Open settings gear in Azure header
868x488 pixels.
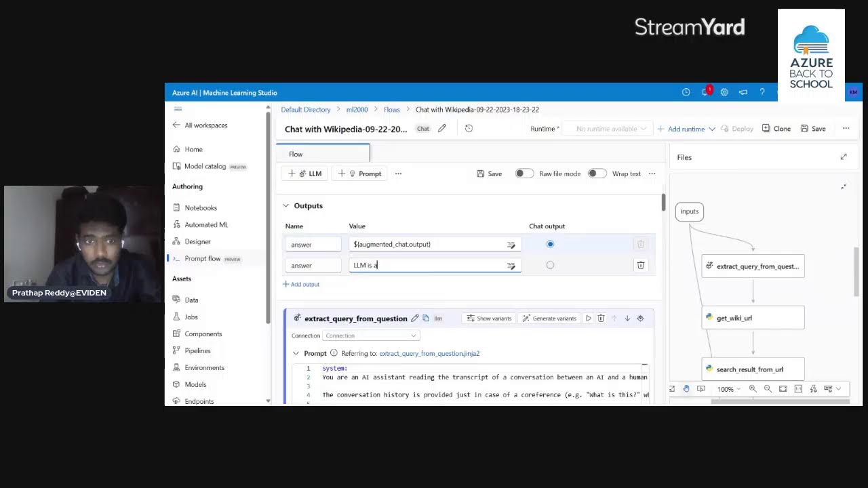(x=724, y=92)
